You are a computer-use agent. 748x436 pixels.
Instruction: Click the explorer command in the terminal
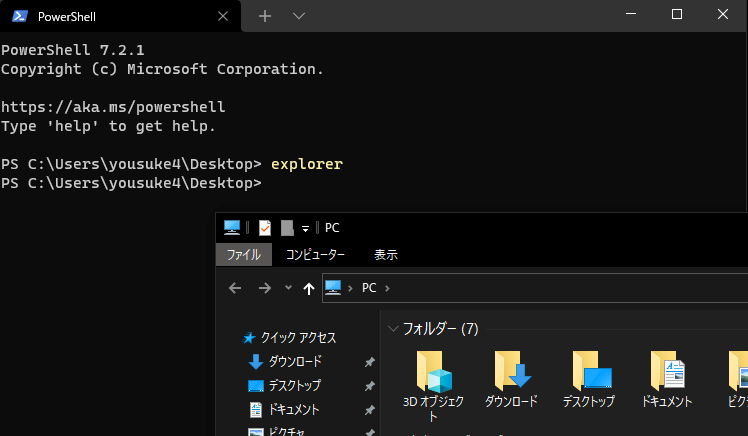pos(307,164)
